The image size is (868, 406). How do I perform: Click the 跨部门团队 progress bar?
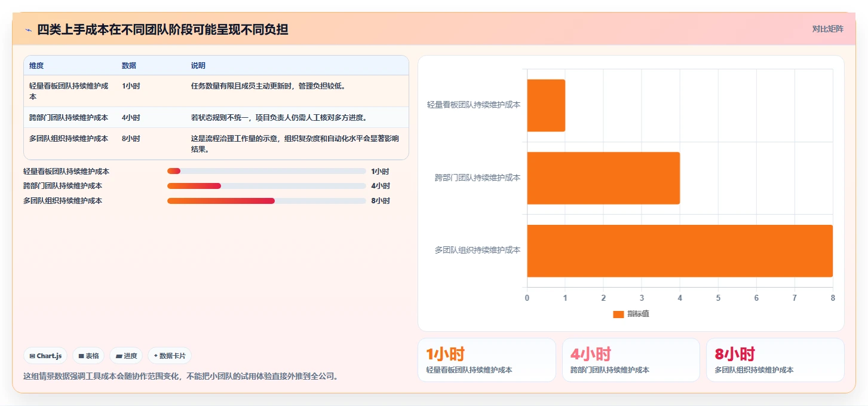266,186
